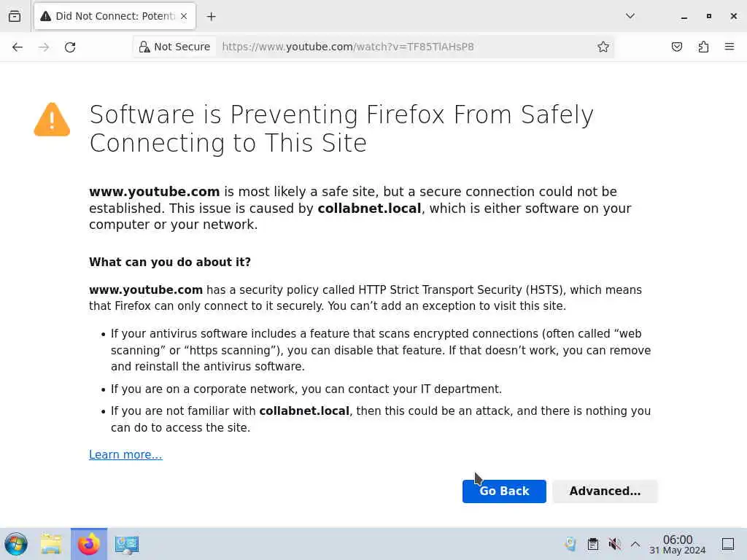747x560 pixels.
Task: Toggle the muted volume tray icon
Action: click(x=615, y=544)
